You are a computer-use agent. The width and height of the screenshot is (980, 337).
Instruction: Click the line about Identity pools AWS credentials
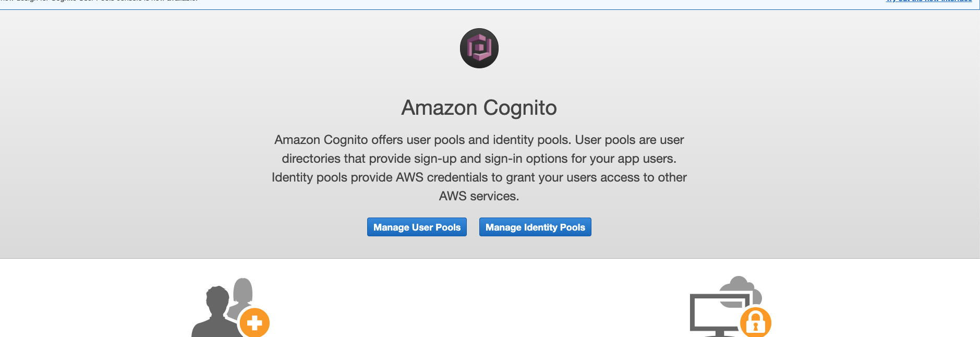pos(479,177)
